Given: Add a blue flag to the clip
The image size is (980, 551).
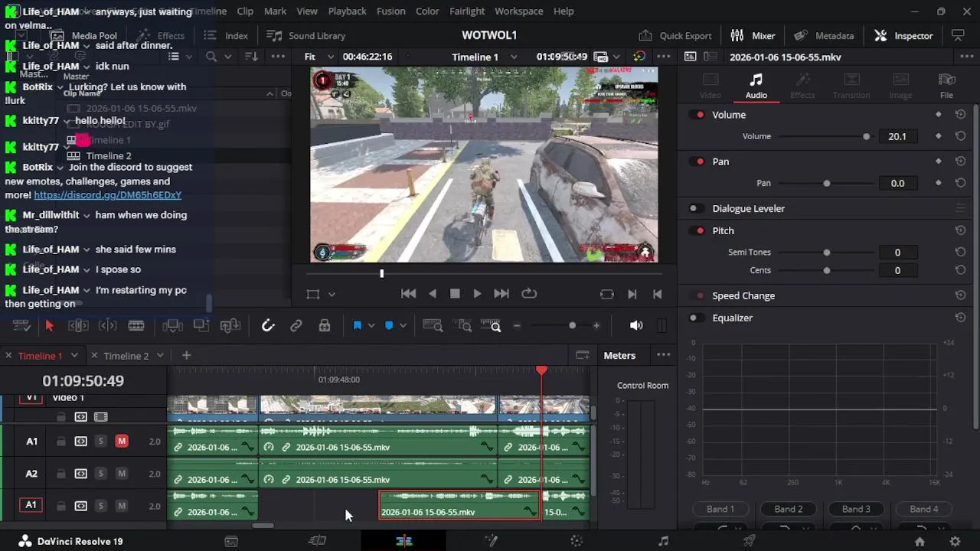Looking at the screenshot, I should [357, 326].
